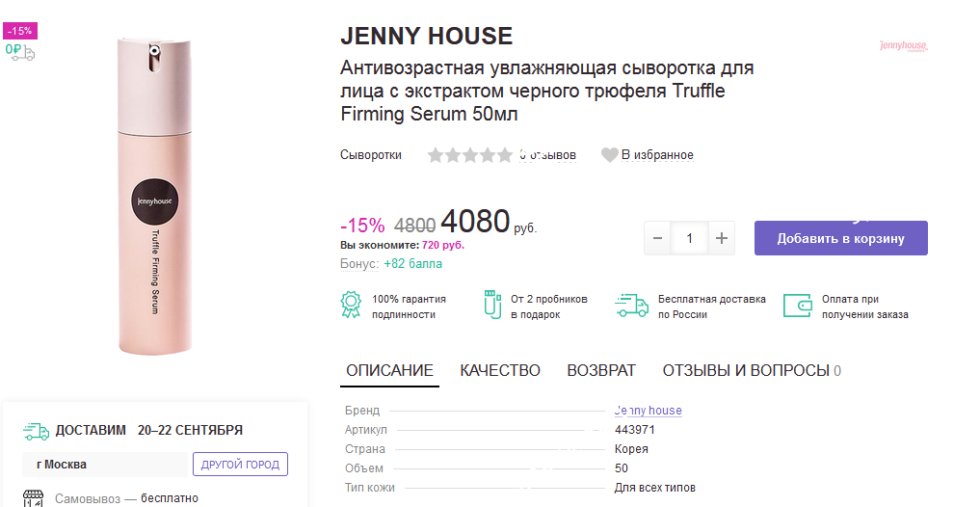Click the ДРУГОЙ ГОРОД button
The height and width of the screenshot is (507, 980).
coord(240,465)
